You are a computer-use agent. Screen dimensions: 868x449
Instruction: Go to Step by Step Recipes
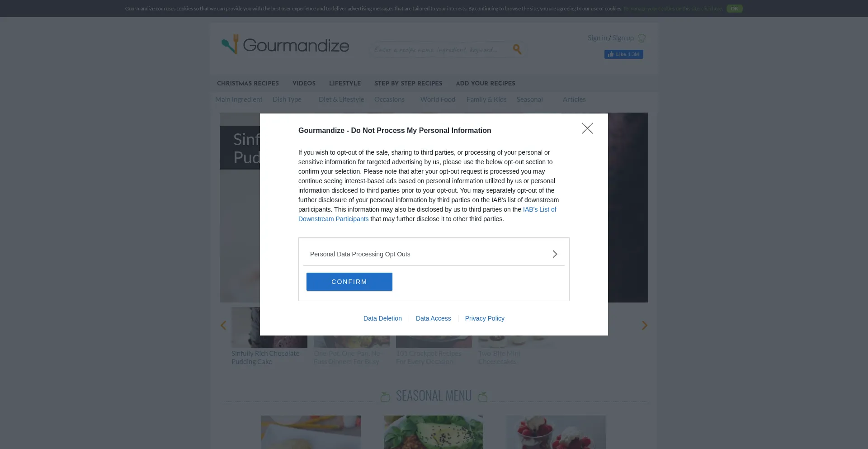coord(408,83)
